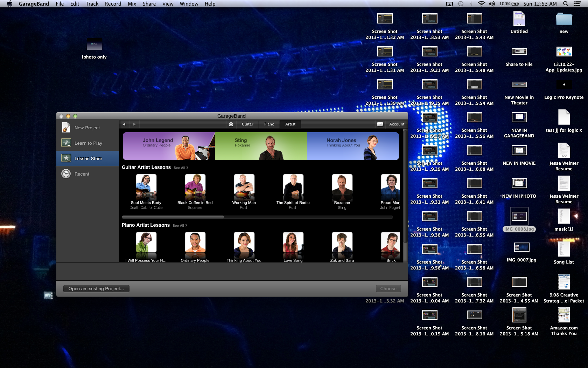This screenshot has width=588, height=368.
Task: Select Thinking About You piano lesson
Action: point(244,247)
